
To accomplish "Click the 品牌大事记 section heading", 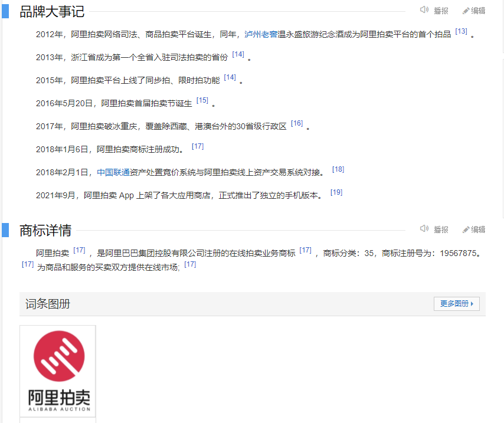I will (52, 12).
